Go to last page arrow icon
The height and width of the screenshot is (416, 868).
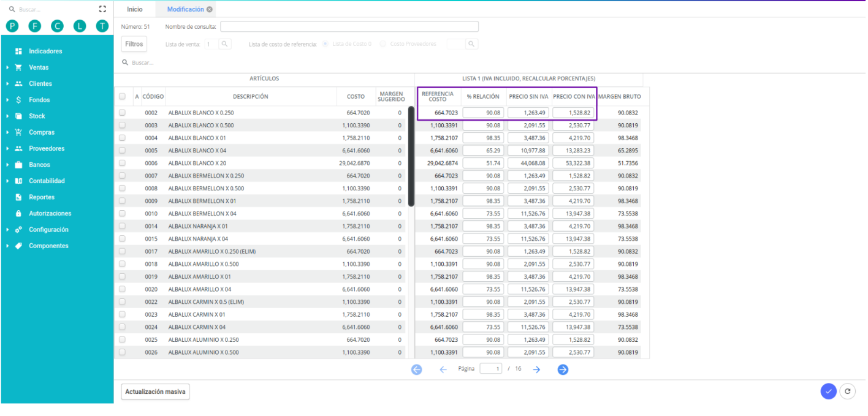pos(563,369)
